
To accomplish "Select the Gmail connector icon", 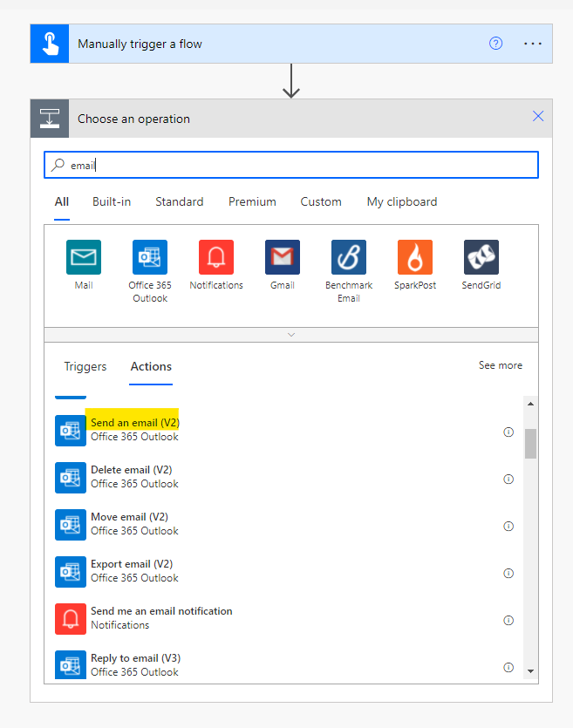I will click(283, 257).
